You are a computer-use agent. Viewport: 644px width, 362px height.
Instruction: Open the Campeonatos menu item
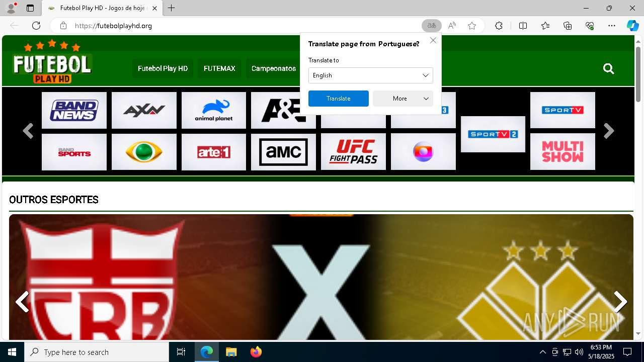(x=274, y=68)
